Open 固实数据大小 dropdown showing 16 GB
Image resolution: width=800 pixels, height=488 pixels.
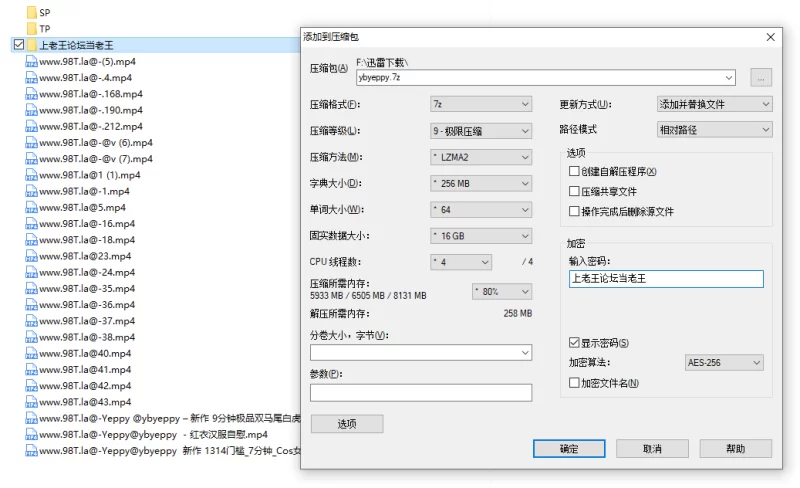tap(481, 236)
